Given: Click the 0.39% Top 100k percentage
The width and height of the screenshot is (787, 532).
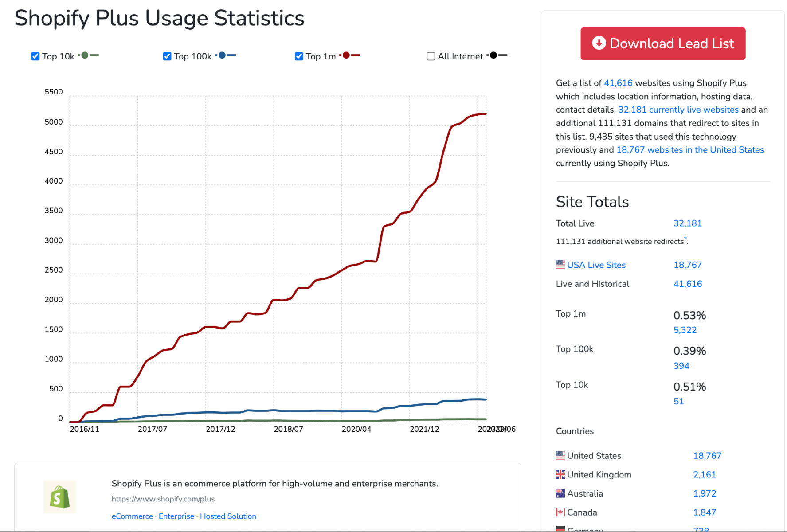Looking at the screenshot, I should point(689,351).
